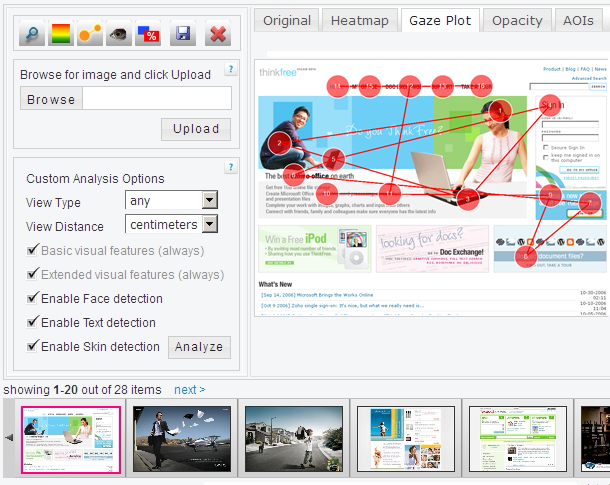
Task: Select the businessman with flying papers thumbnail
Action: click(x=182, y=438)
